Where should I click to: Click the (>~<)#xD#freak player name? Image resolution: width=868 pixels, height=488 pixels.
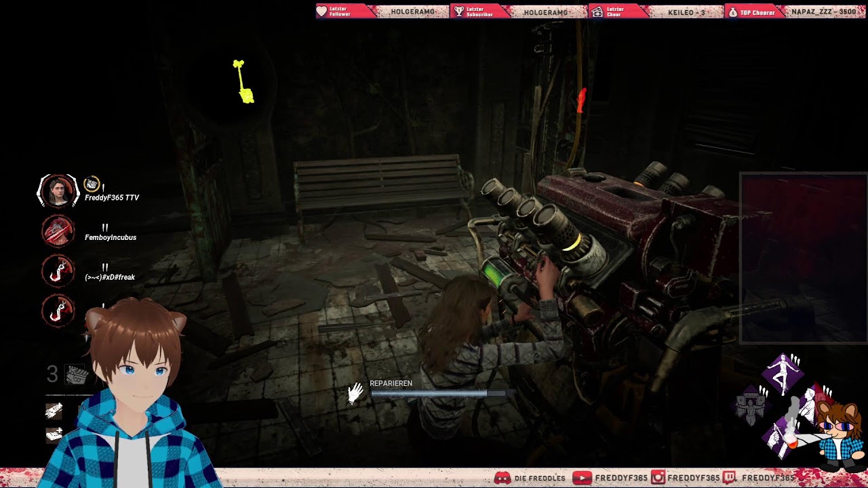(x=110, y=277)
